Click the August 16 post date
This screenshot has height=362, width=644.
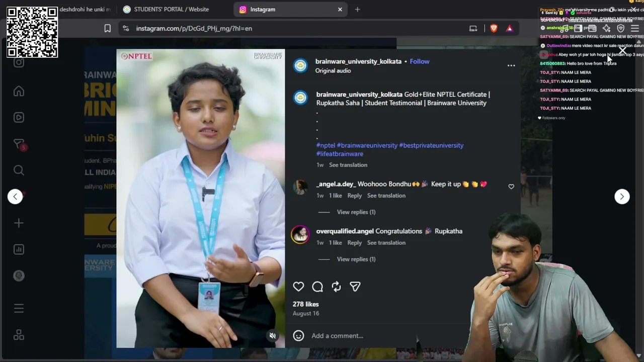click(x=306, y=313)
